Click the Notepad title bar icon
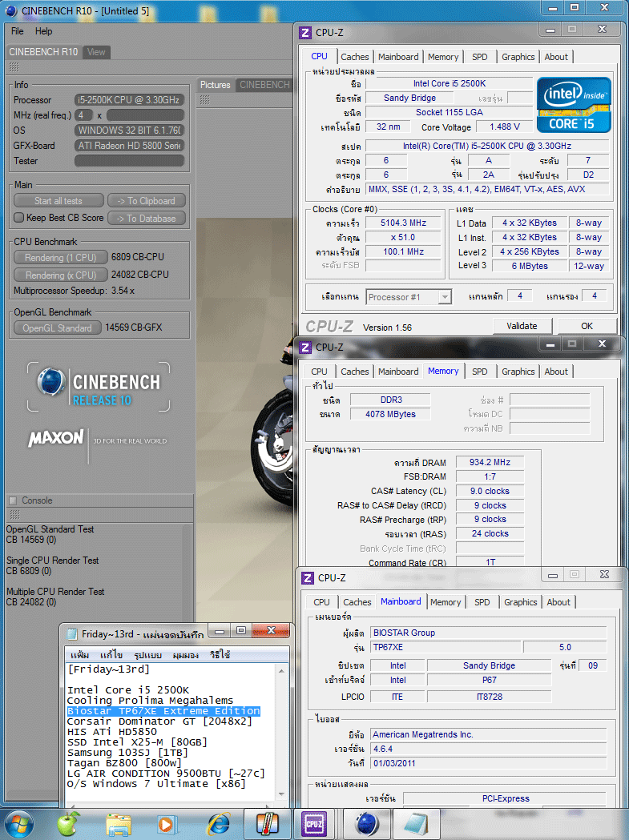 pos(71,634)
